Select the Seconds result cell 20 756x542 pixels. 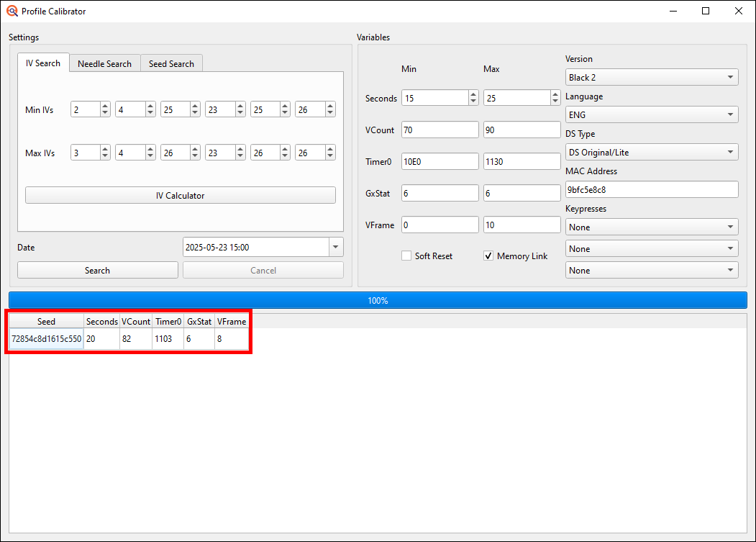click(101, 339)
